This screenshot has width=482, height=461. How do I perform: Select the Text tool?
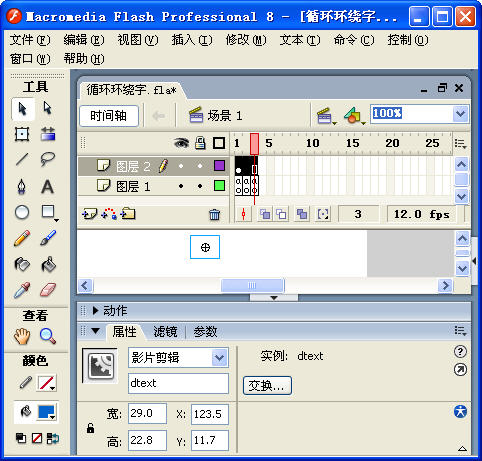tap(48, 186)
